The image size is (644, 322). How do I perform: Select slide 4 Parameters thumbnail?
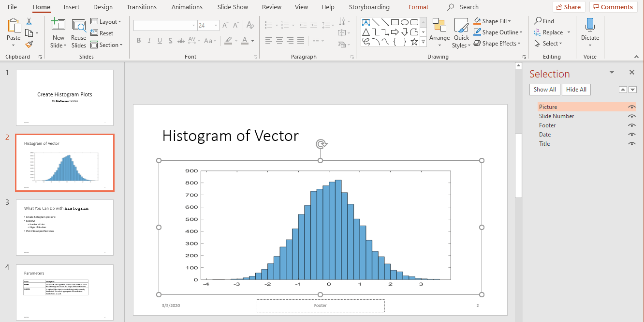(65, 292)
